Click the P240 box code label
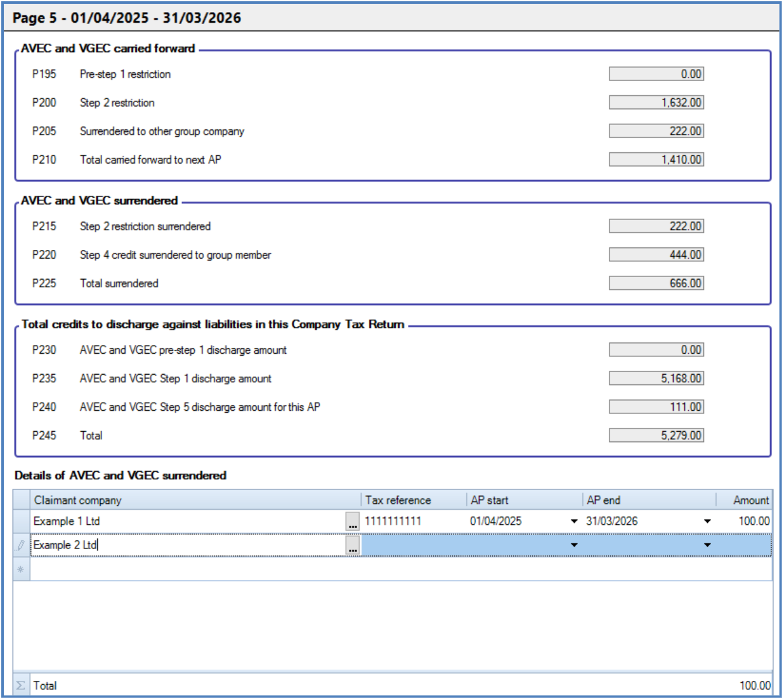 pos(44,407)
